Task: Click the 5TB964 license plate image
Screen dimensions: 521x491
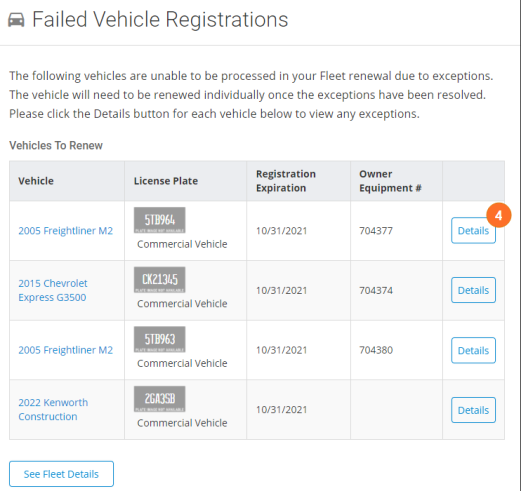Action: [160, 220]
